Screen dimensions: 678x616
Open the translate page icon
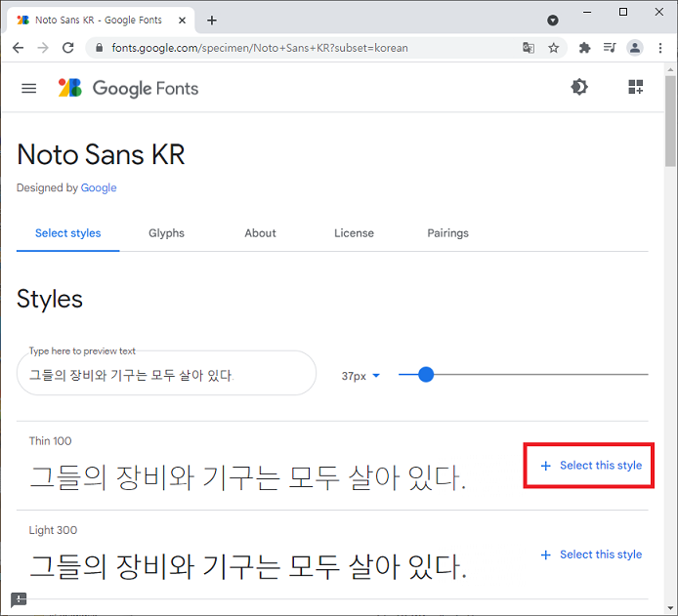pos(528,48)
